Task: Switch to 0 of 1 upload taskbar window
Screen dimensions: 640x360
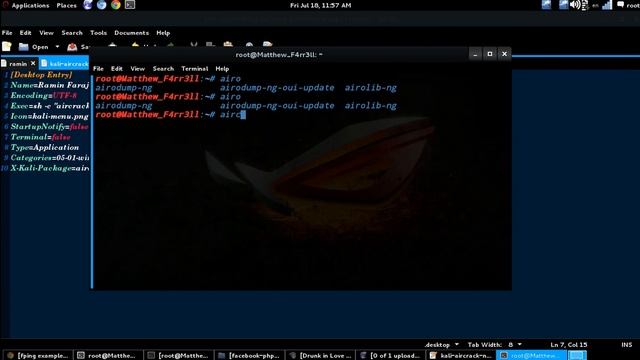Action: [x=391, y=355]
